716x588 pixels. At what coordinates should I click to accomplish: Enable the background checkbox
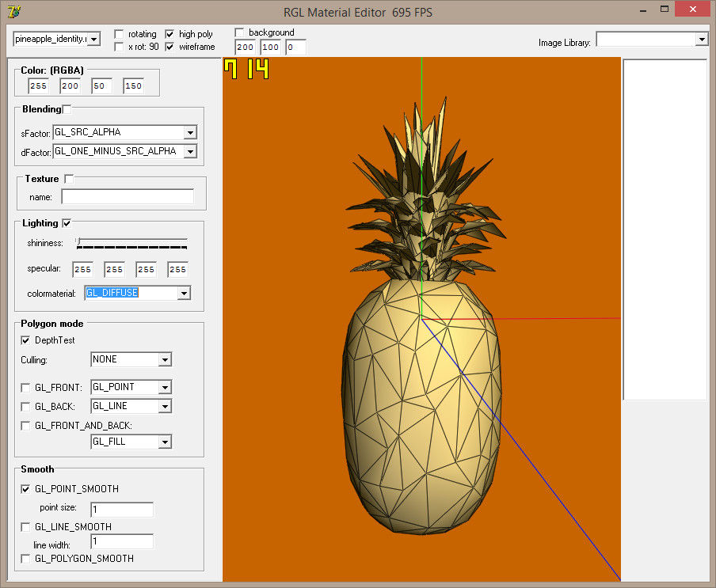[240, 32]
